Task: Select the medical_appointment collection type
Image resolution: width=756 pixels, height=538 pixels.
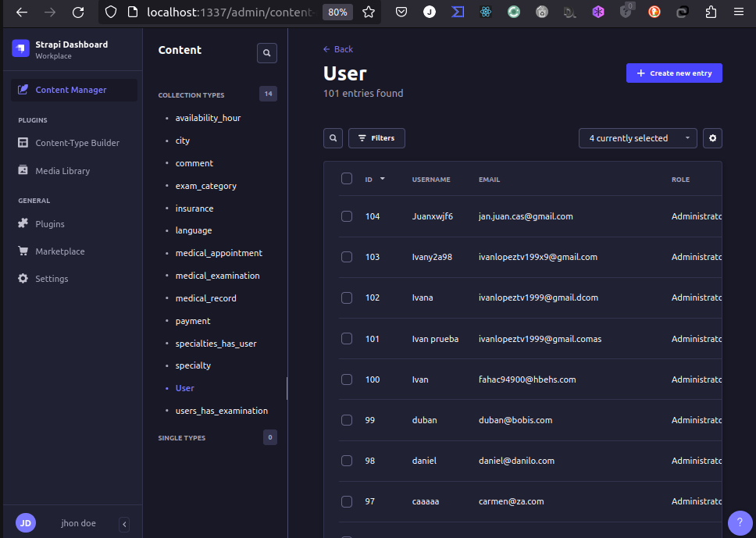Action: [219, 253]
